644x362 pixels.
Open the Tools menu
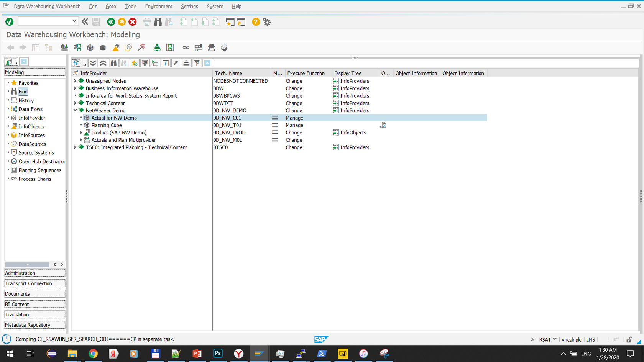click(x=130, y=6)
